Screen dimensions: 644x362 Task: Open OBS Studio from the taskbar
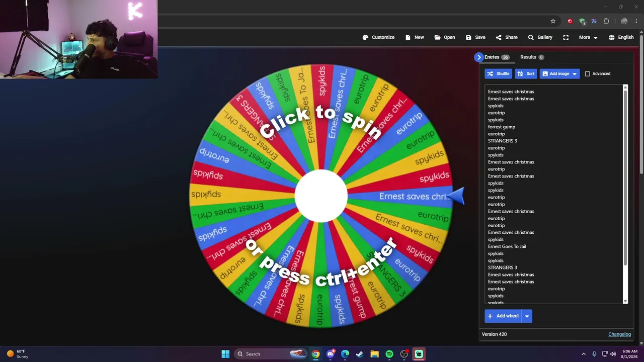[x=404, y=354]
